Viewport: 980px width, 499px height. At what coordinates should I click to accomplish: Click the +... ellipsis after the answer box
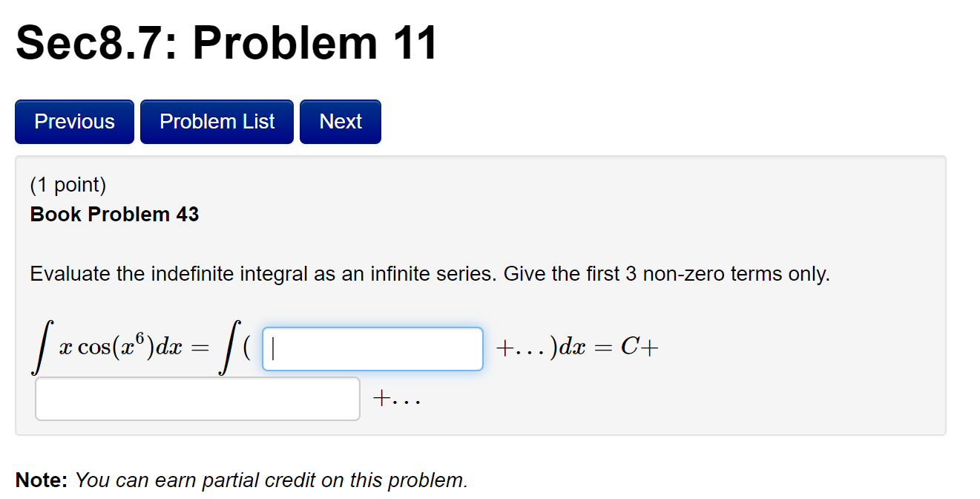tap(398, 398)
